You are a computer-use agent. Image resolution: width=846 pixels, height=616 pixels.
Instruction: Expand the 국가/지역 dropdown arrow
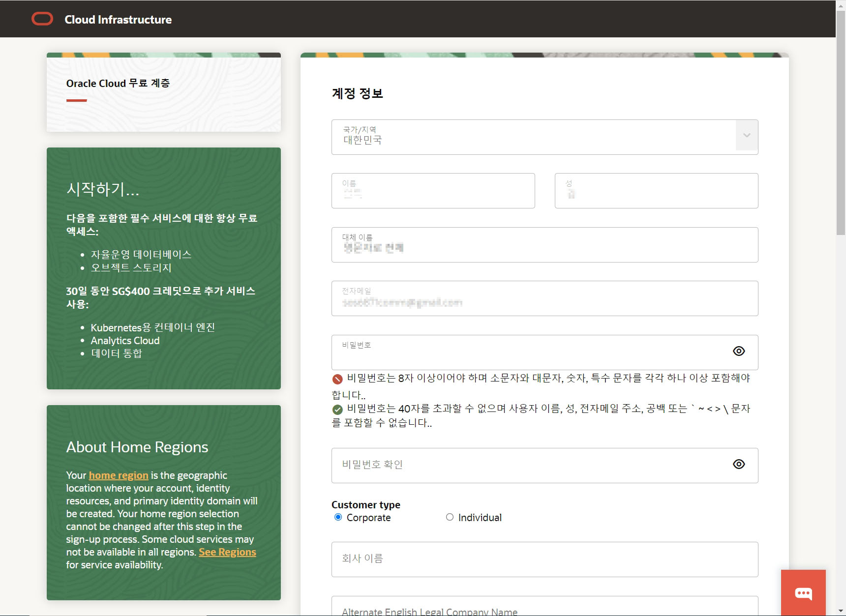click(747, 135)
